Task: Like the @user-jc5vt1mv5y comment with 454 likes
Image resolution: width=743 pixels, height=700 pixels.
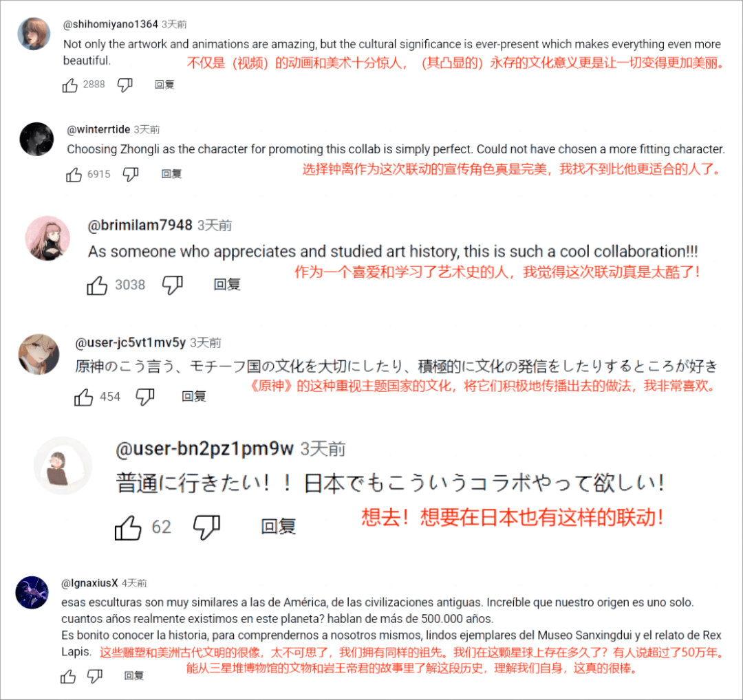Action: [x=83, y=397]
